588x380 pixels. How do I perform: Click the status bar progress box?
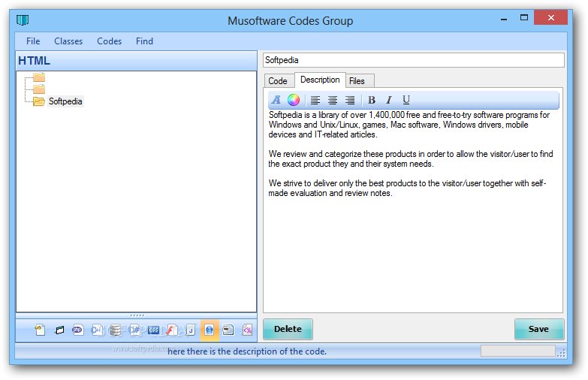tap(518, 351)
